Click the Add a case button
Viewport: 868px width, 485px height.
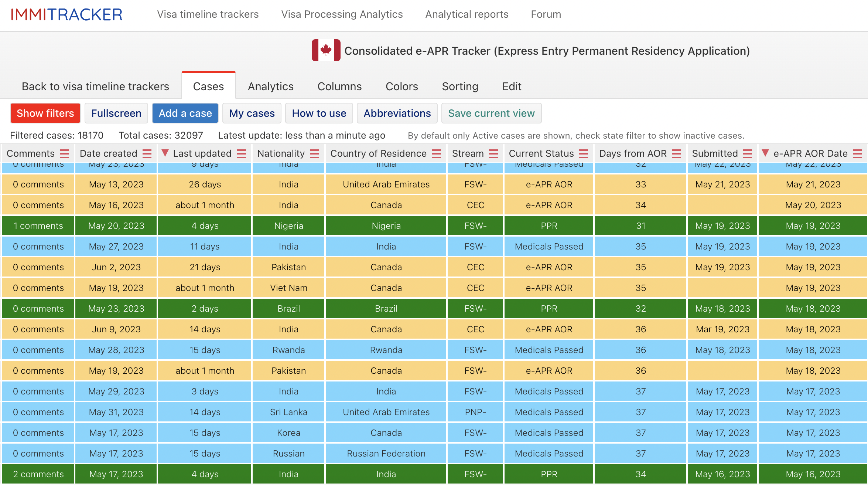(x=185, y=113)
